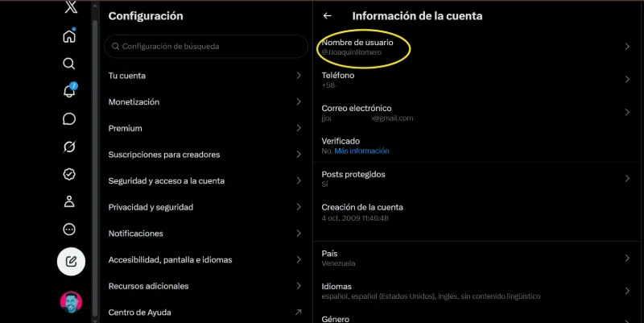Select Premium settings item
Viewport: 644px width, 323px height.
click(205, 128)
